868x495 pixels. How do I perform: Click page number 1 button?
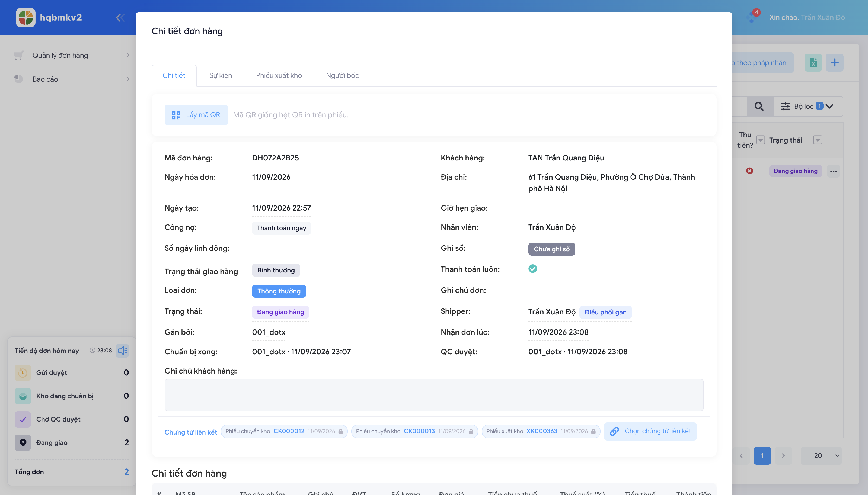pos(762,456)
